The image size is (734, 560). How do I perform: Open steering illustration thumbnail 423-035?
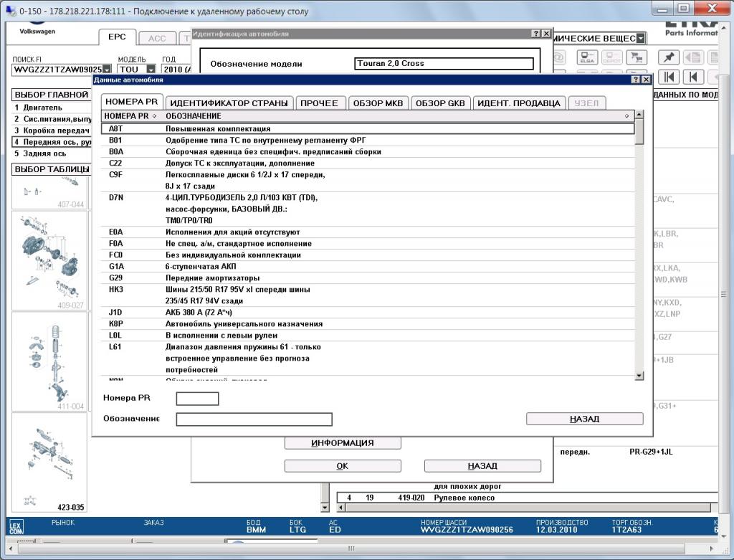tap(49, 462)
